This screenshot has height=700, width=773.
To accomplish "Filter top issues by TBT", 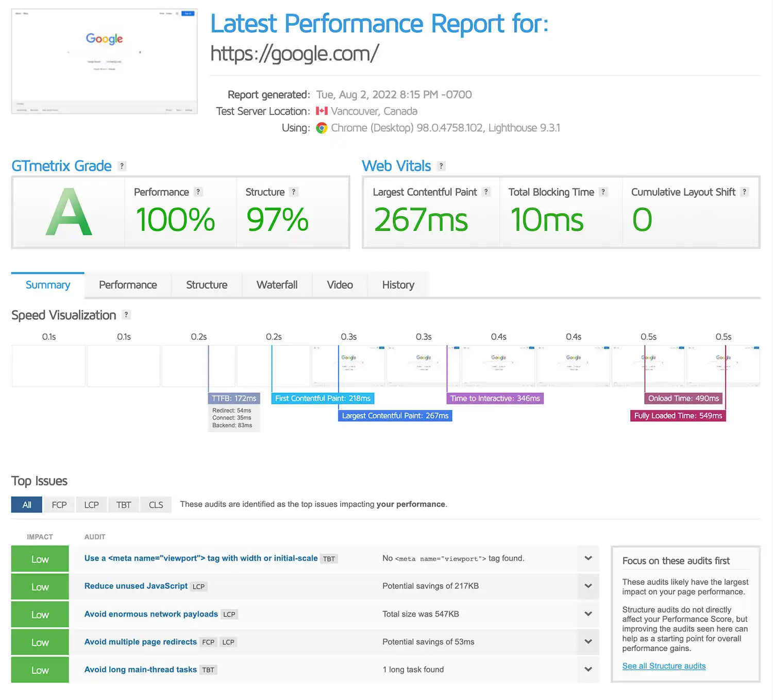I will (124, 505).
